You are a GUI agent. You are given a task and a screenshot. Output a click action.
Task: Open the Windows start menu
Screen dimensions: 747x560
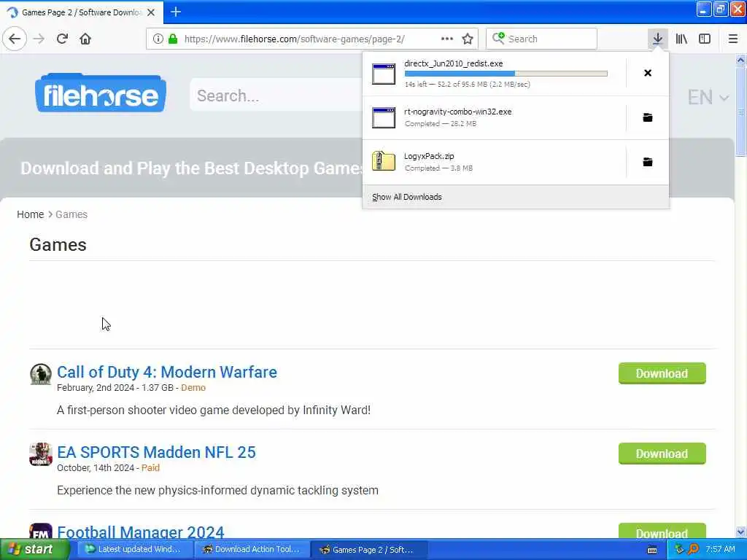(x=35, y=549)
